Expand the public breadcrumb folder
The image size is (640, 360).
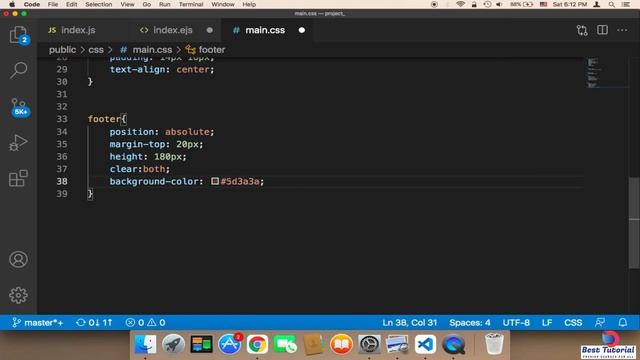click(x=62, y=50)
